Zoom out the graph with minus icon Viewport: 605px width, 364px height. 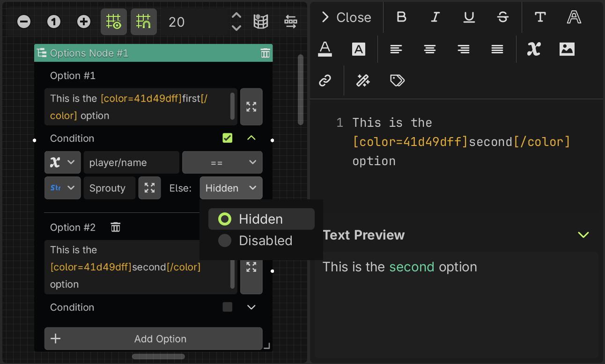pos(24,22)
